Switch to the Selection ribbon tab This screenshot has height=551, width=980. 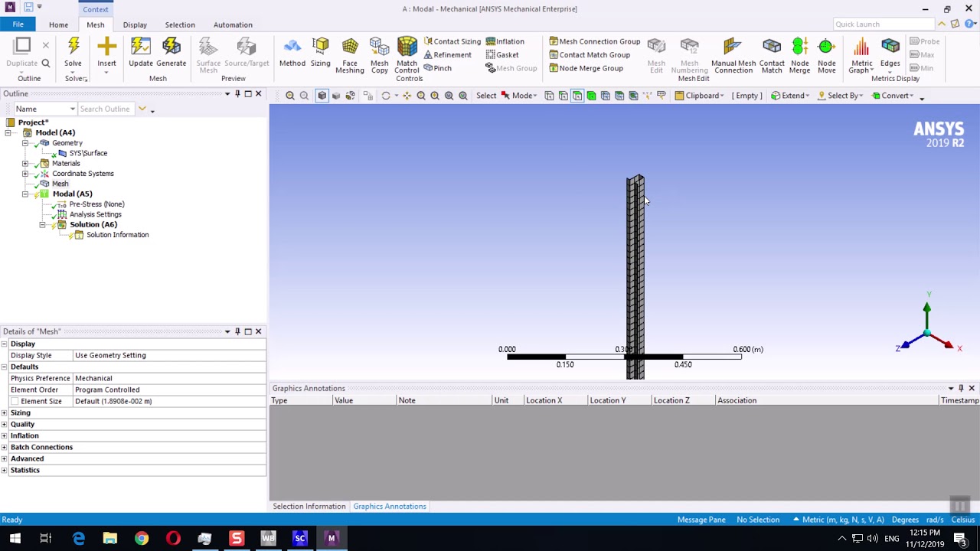(x=180, y=24)
